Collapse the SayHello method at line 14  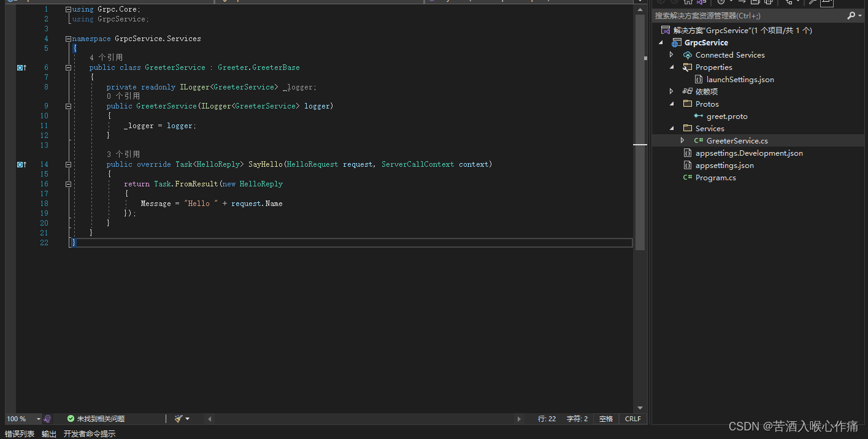[68, 164]
